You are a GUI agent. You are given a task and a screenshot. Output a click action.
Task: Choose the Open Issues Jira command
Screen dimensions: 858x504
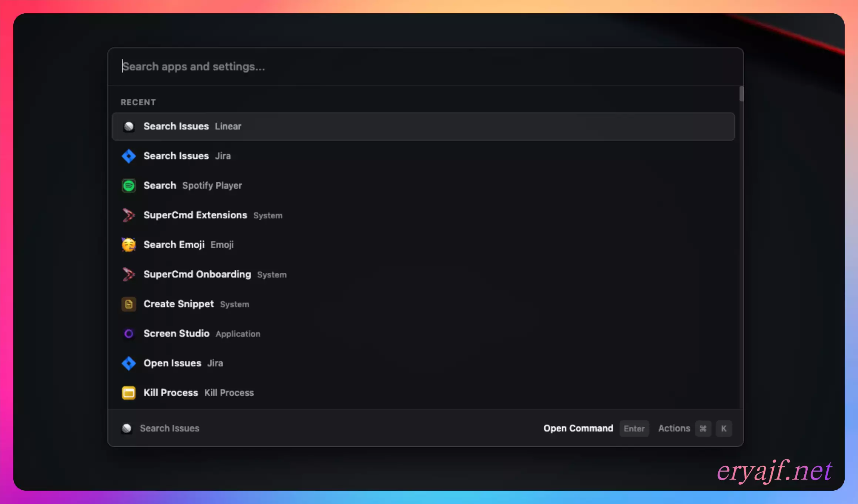(423, 363)
